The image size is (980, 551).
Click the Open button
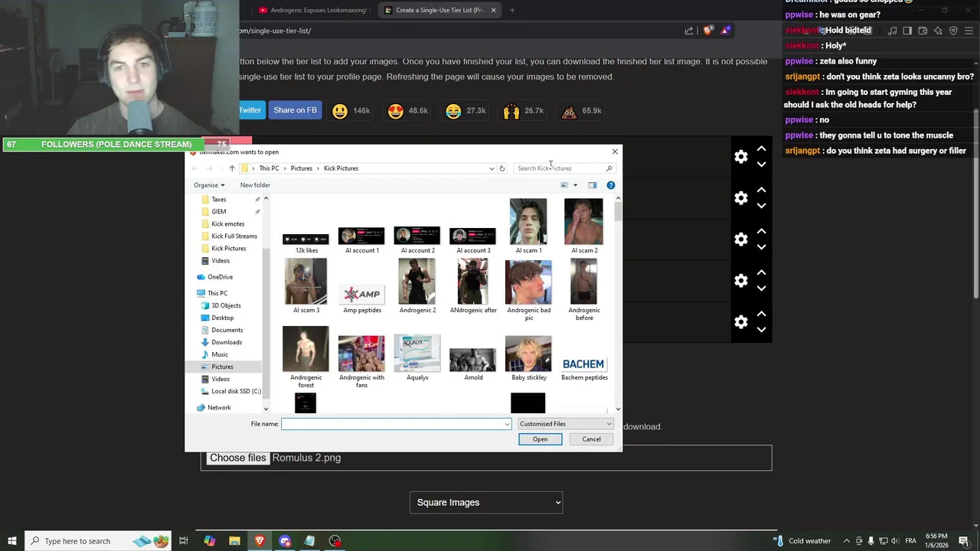pos(540,439)
